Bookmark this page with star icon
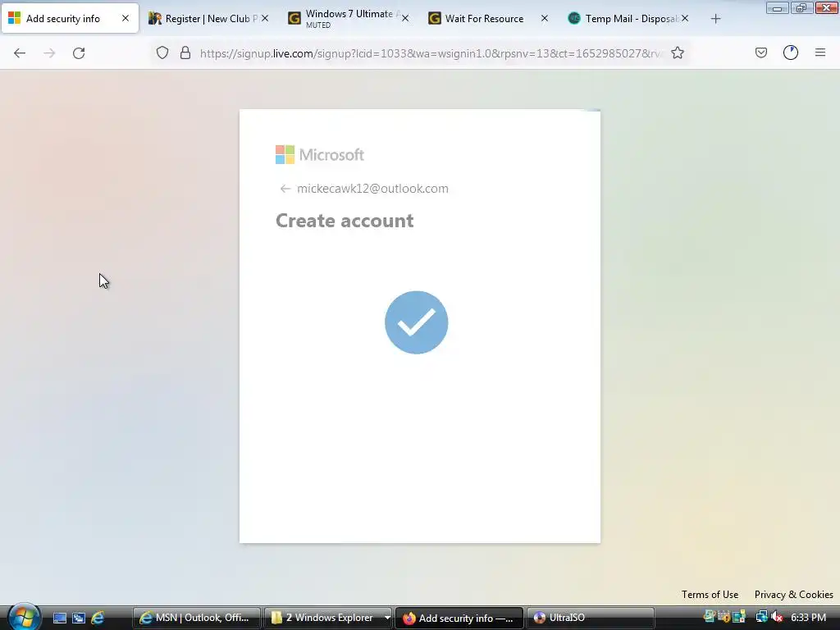840x630 pixels. click(x=678, y=52)
